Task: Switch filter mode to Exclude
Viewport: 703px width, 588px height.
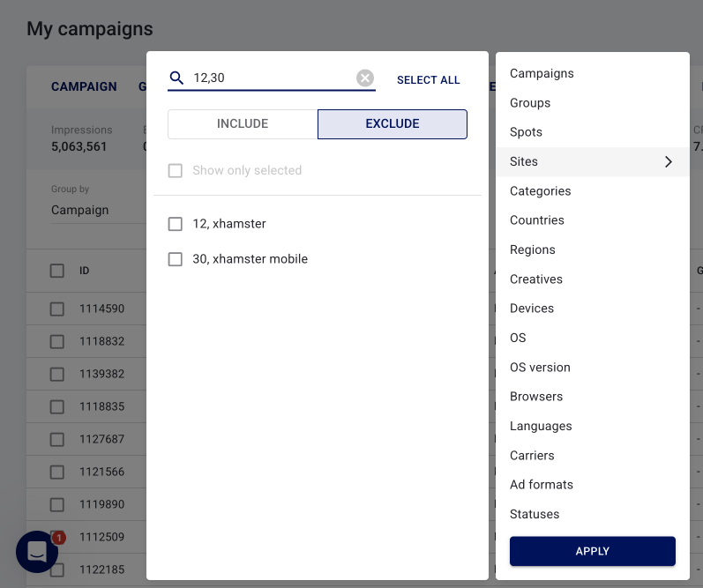Action: (392, 124)
